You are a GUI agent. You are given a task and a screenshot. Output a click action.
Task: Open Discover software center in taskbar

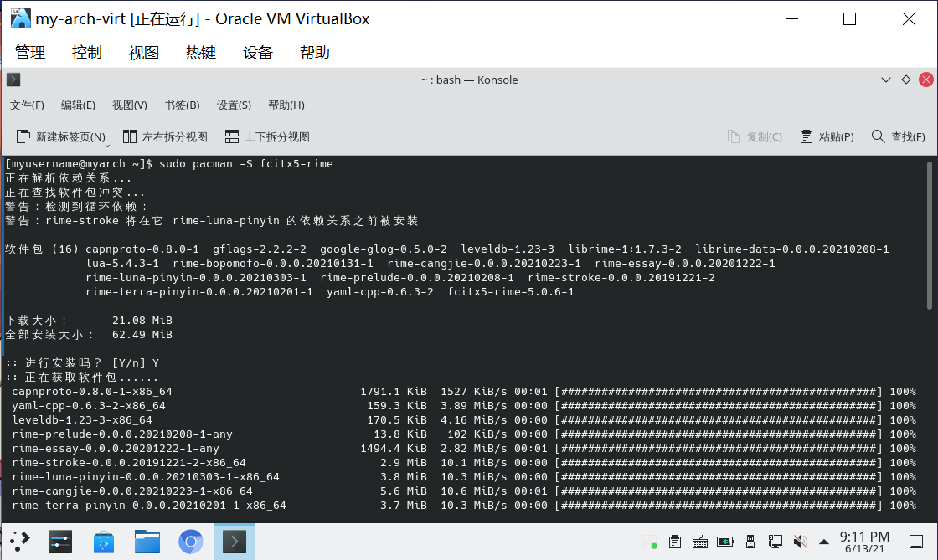pos(104,542)
